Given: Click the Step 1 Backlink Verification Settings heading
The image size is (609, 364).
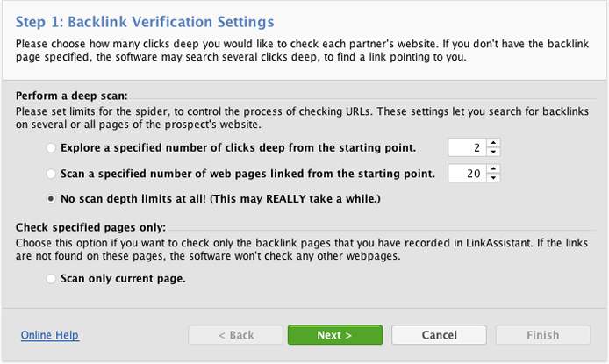Looking at the screenshot, I should (x=145, y=22).
